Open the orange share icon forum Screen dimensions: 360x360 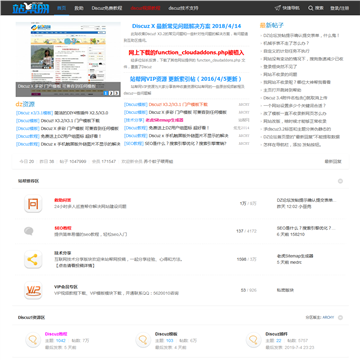point(33,260)
